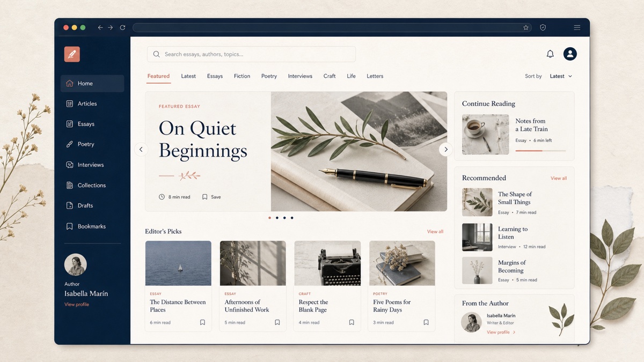Bookmark Five Poems for Rainy Days card
The width and height of the screenshot is (644, 362).
426,322
